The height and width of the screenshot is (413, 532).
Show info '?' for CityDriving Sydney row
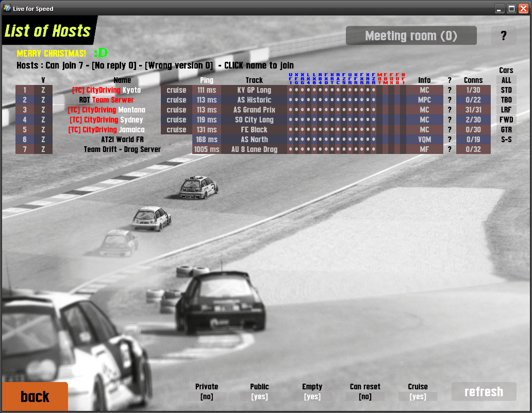[450, 119]
